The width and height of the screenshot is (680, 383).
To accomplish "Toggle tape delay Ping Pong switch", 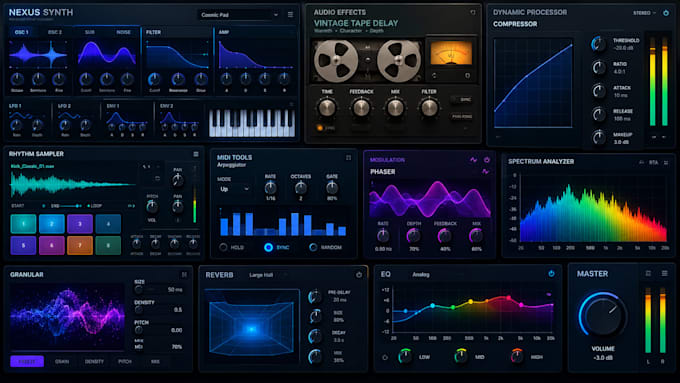I will click(x=461, y=117).
